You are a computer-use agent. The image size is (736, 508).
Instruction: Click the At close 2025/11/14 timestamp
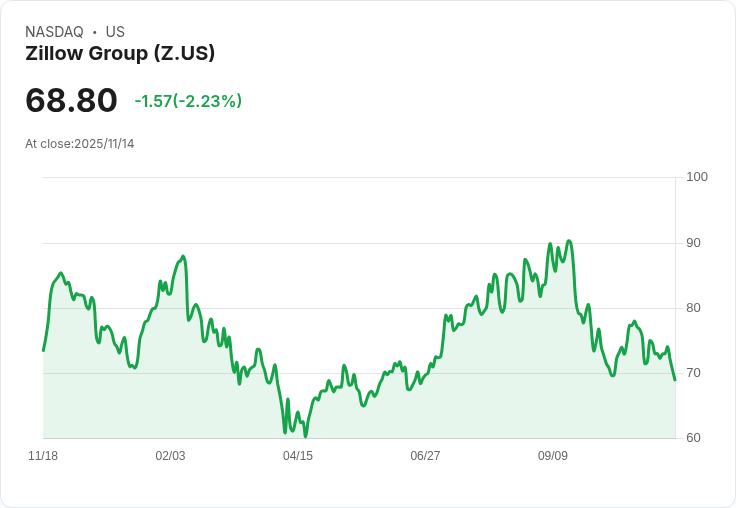coord(80,144)
